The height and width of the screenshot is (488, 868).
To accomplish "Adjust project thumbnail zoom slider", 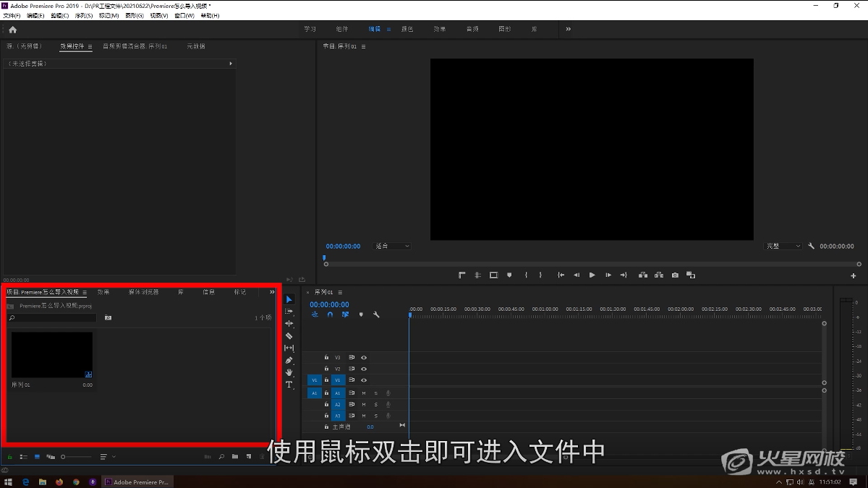I will click(77, 457).
